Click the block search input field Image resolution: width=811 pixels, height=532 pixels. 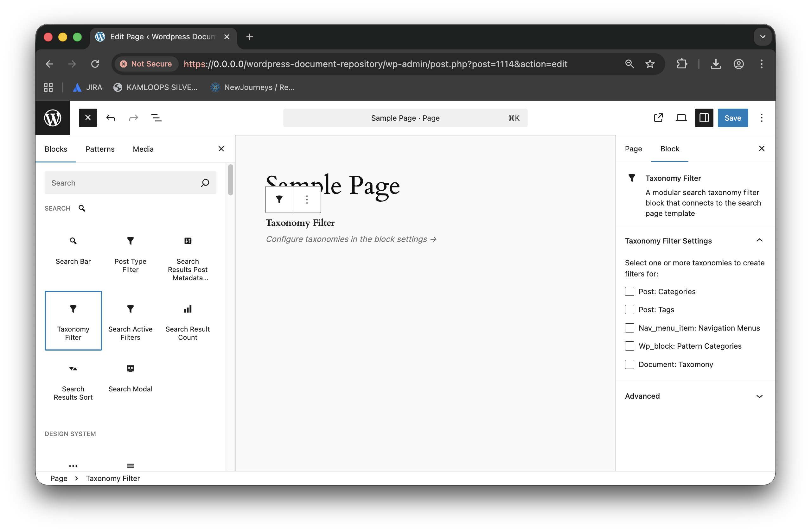[130, 183]
